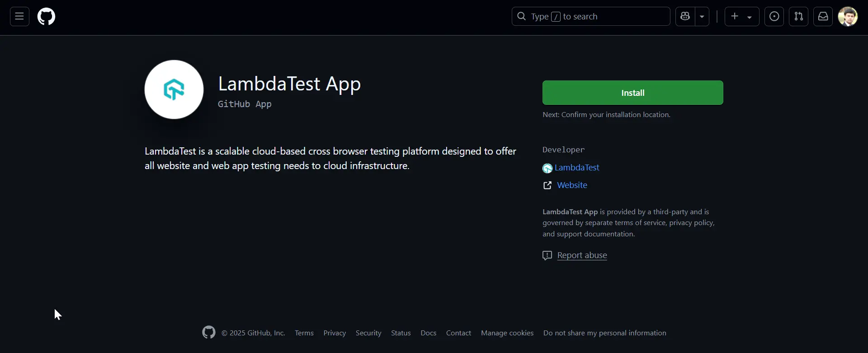Open the Pull requests icon
Image resolution: width=868 pixels, height=353 pixels.
798,17
